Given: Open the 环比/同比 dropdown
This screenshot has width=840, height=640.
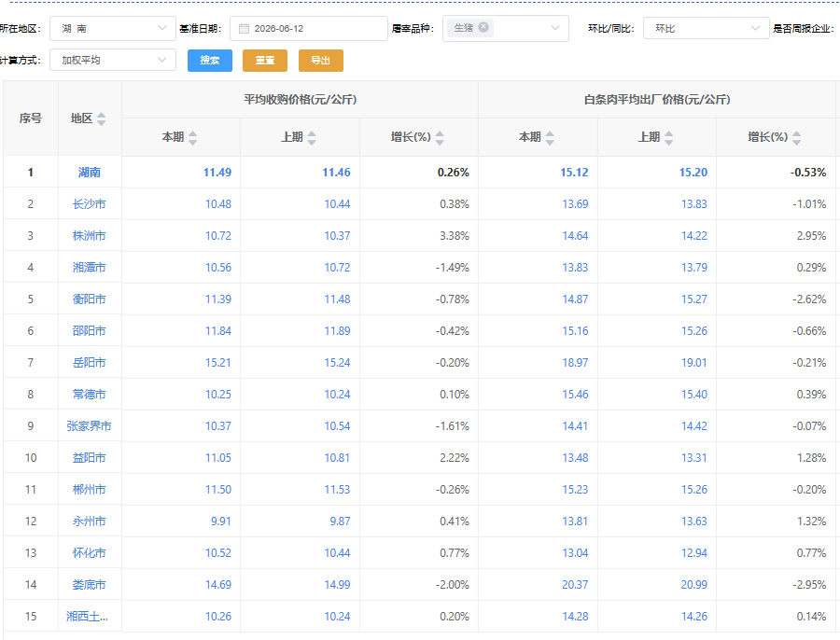Looking at the screenshot, I should pyautogui.click(x=706, y=28).
